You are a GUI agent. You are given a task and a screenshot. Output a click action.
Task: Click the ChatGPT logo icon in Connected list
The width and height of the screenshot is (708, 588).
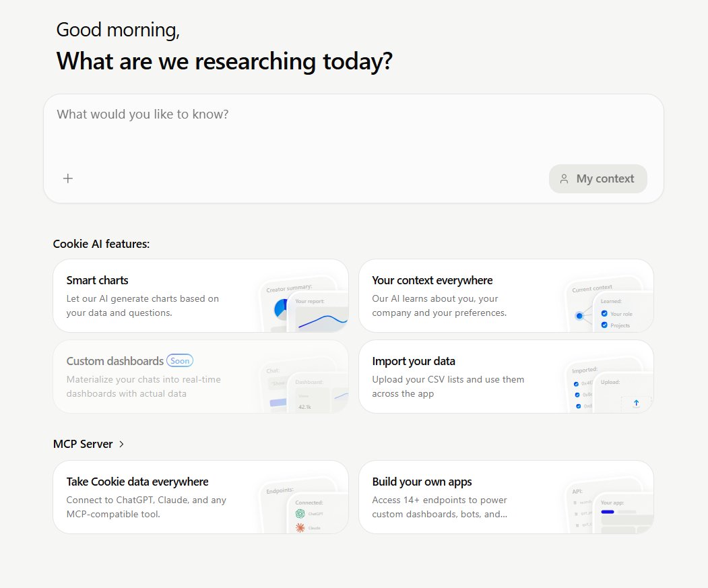point(300,514)
